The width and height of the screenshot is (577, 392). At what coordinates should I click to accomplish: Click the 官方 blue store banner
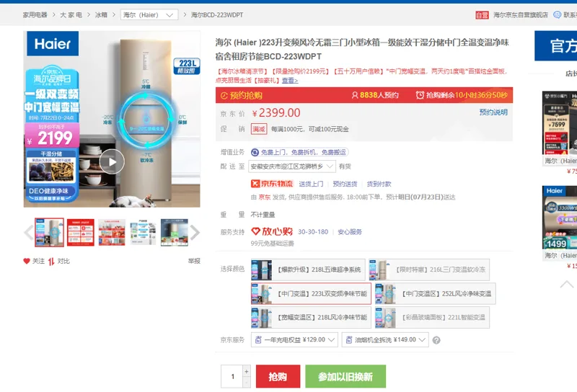(555, 45)
